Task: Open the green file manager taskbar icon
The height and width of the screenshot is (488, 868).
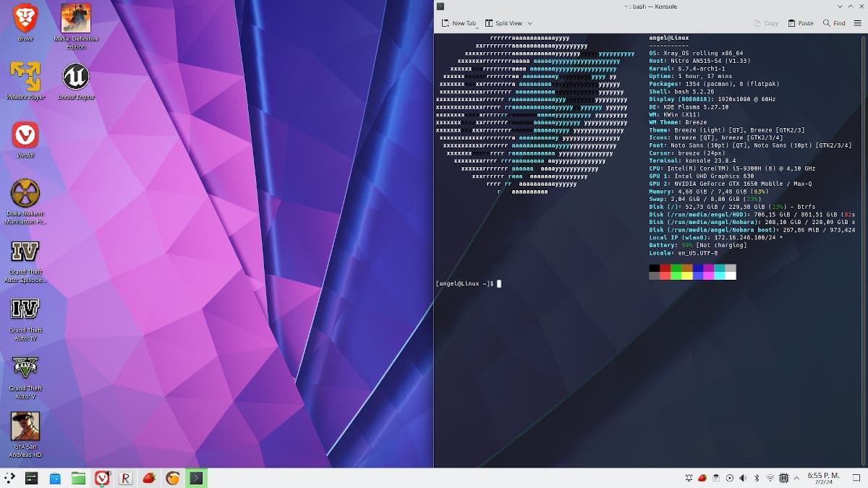Action: [x=78, y=478]
